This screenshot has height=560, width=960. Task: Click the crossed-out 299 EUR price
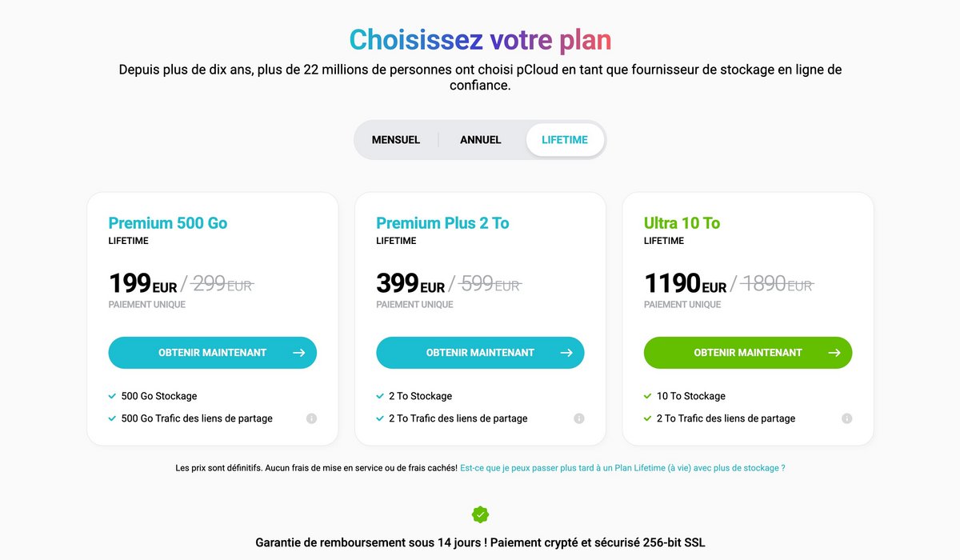pos(222,283)
